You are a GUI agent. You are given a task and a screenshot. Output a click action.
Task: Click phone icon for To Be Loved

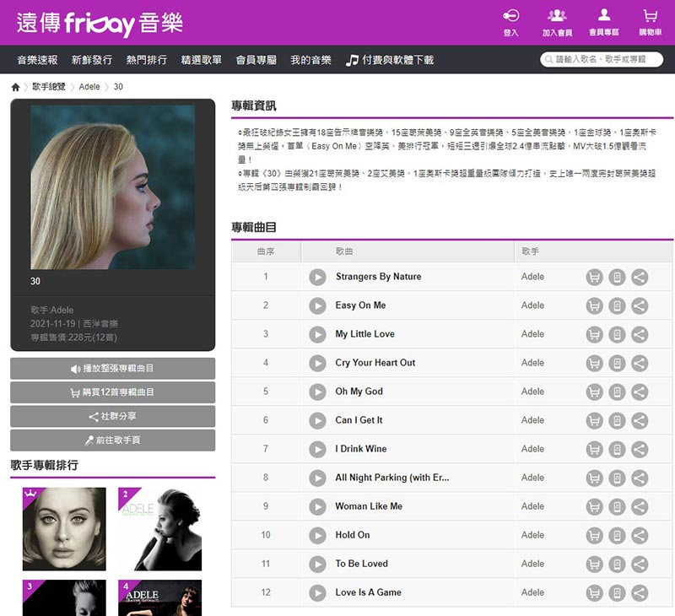coord(617,565)
